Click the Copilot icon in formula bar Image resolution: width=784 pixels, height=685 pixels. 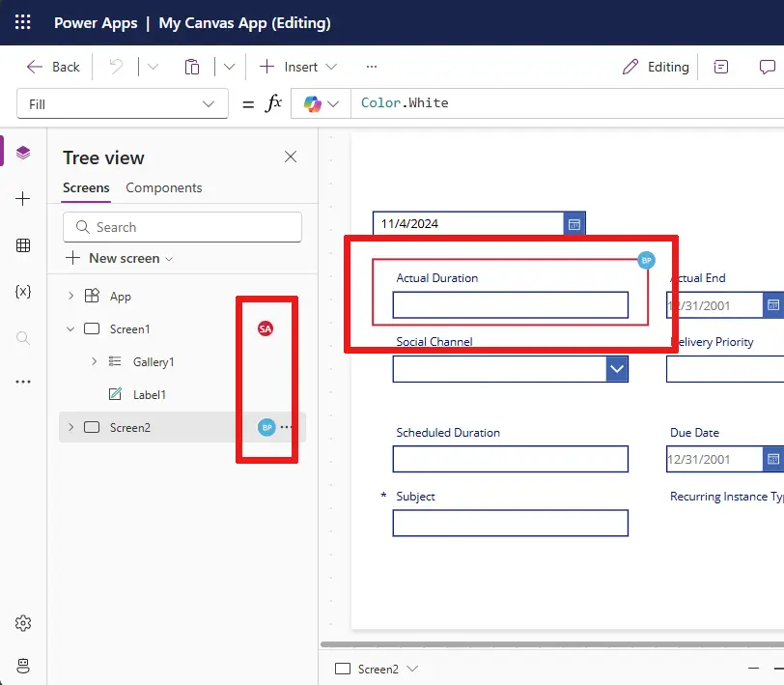click(312, 103)
